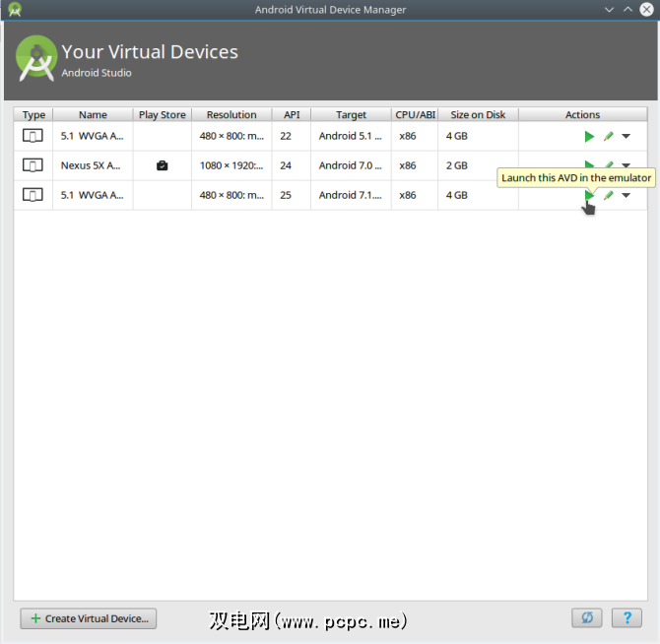Sort by the Resolution column header

coord(231,115)
